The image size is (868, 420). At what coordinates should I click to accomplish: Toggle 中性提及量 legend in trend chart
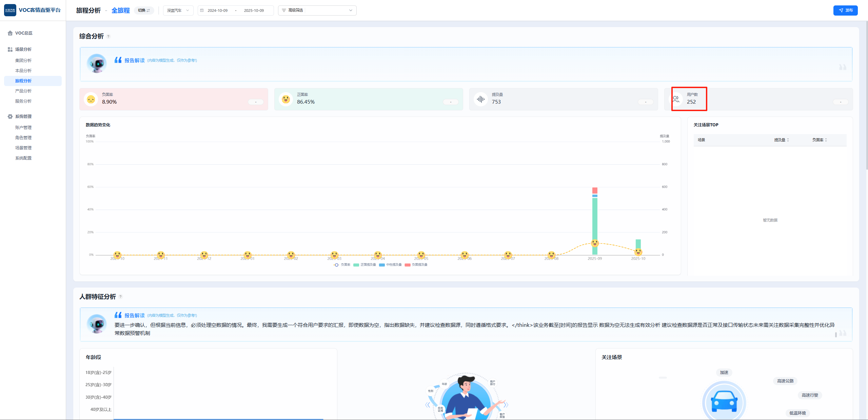(x=391, y=265)
